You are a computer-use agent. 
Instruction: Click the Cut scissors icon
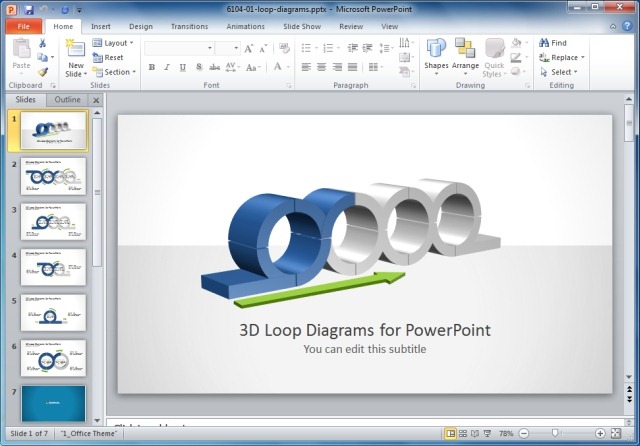[x=42, y=43]
